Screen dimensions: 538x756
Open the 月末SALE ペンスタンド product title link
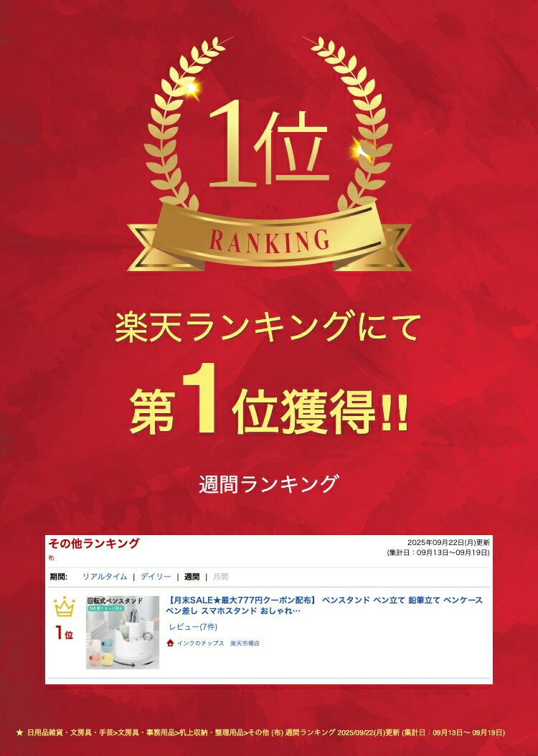pyautogui.click(x=324, y=605)
